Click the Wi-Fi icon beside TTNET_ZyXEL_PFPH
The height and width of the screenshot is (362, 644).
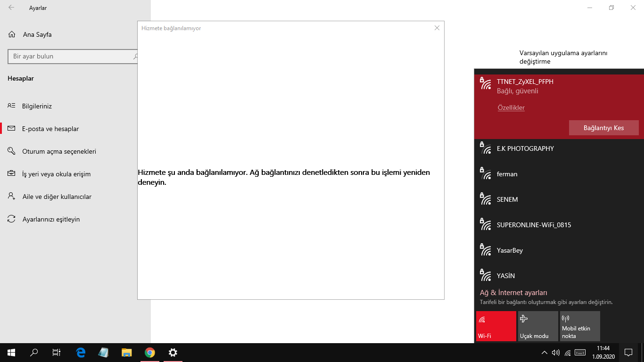(485, 83)
